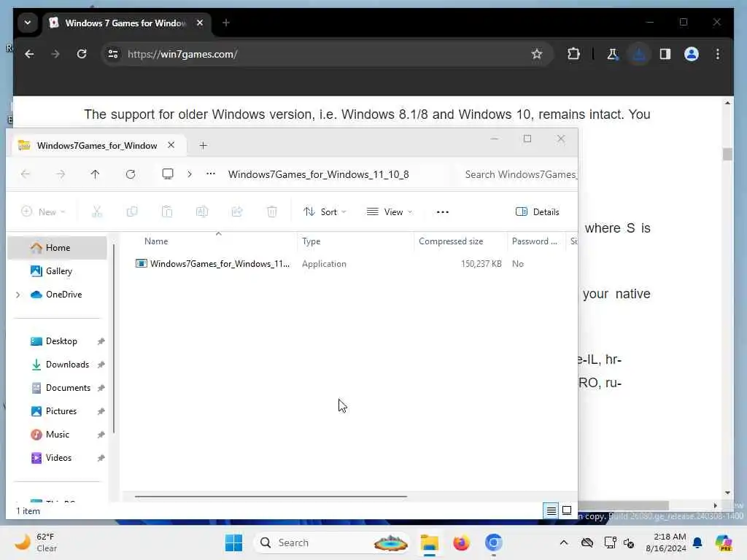Open Documents quick access folder
The width and height of the screenshot is (747, 560).
point(68,388)
